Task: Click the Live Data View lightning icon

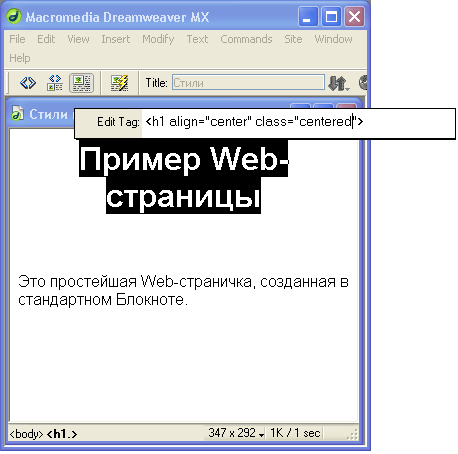Action: click(119, 83)
